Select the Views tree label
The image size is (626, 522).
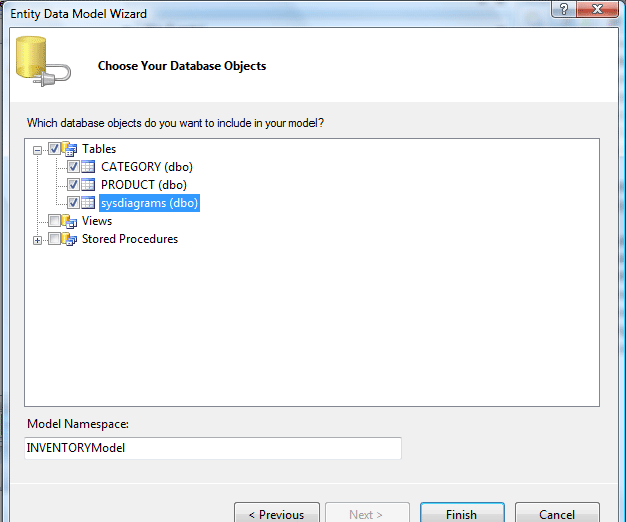click(97, 221)
